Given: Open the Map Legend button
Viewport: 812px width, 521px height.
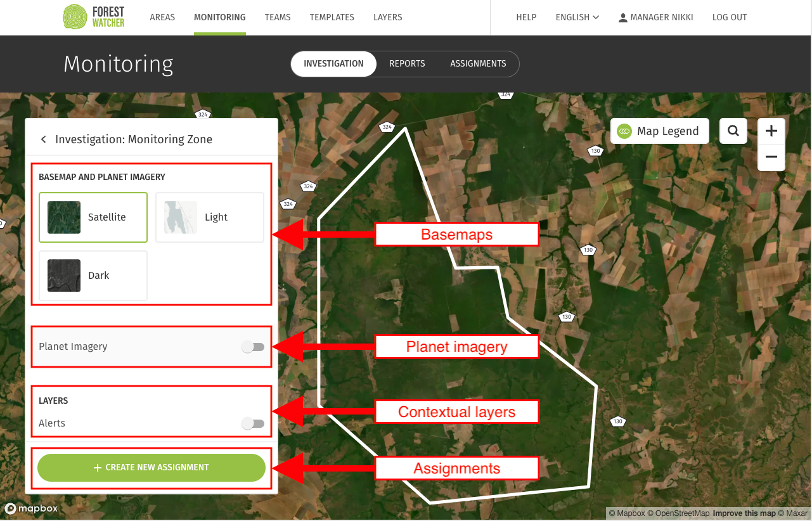Looking at the screenshot, I should click(x=659, y=131).
